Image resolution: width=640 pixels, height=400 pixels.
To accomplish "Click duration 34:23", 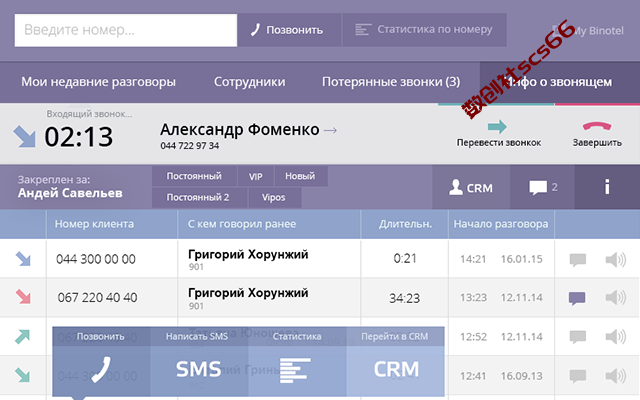I will [x=404, y=298].
